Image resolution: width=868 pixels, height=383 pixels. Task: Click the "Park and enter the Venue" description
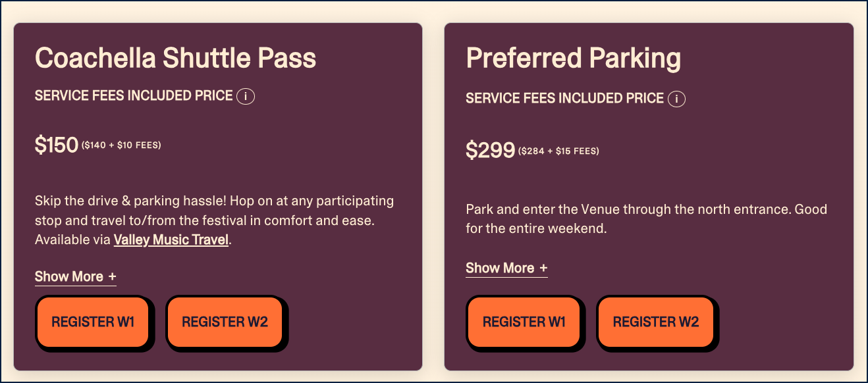click(646, 219)
